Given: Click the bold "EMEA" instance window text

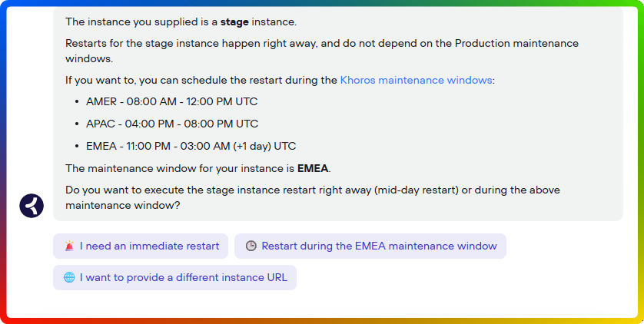Looking at the screenshot, I should pyautogui.click(x=313, y=168).
